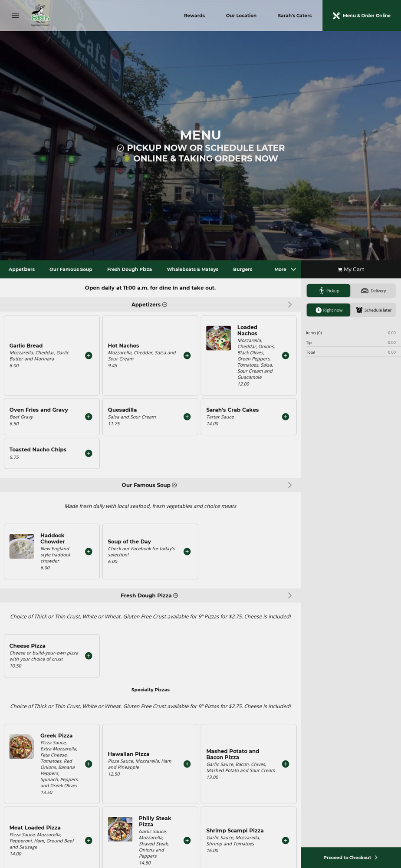Jump to Our Famous Soup category tab
Screen dimensions: 401x868
pos(71,270)
